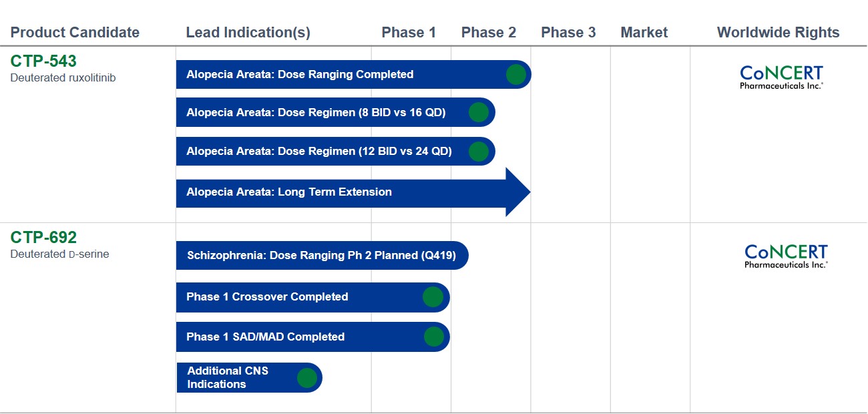Open the CTP-543 product candidate link
868x414 pixels.
[43, 61]
